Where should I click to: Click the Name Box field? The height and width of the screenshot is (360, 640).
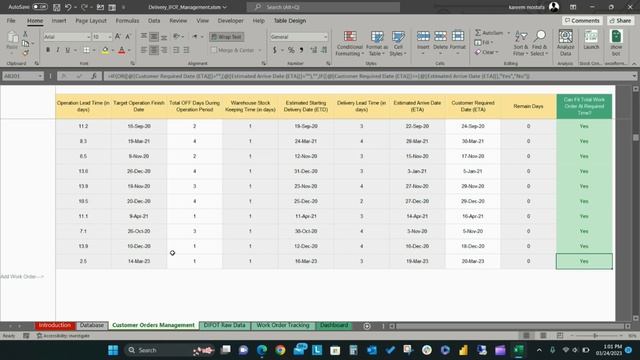pos(22,76)
